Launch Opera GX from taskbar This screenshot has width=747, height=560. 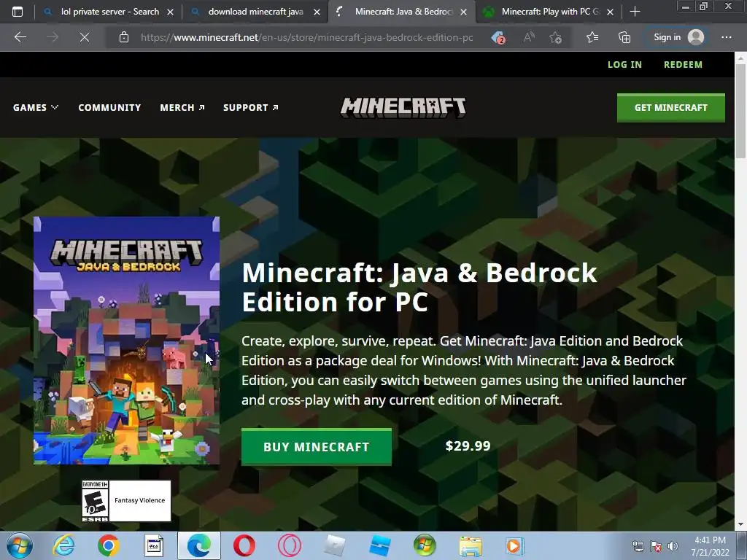pos(289,545)
